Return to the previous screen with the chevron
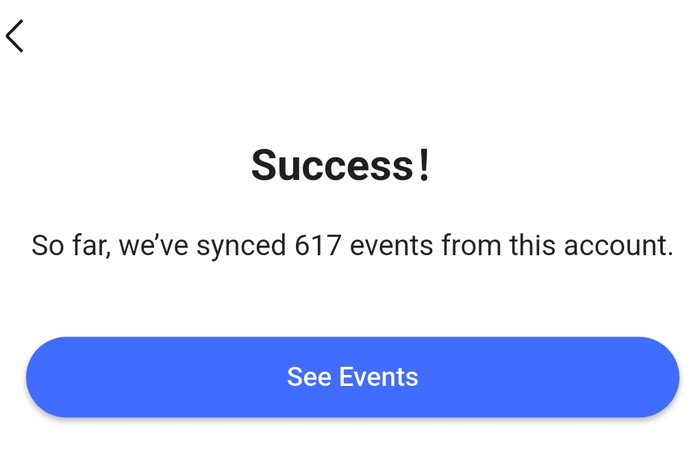 pyautogui.click(x=15, y=36)
